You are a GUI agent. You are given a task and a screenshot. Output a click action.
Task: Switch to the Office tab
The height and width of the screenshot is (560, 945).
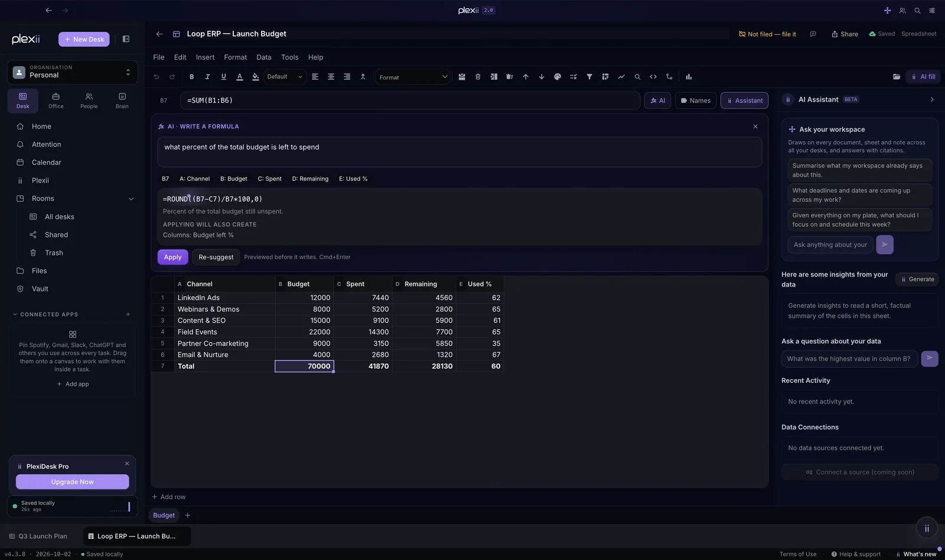click(56, 100)
